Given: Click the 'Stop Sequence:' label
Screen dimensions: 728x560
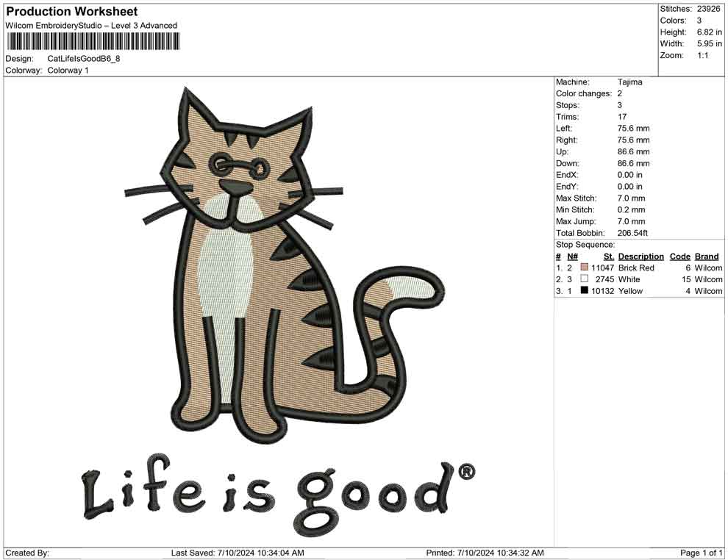Looking at the screenshot, I should point(585,245).
